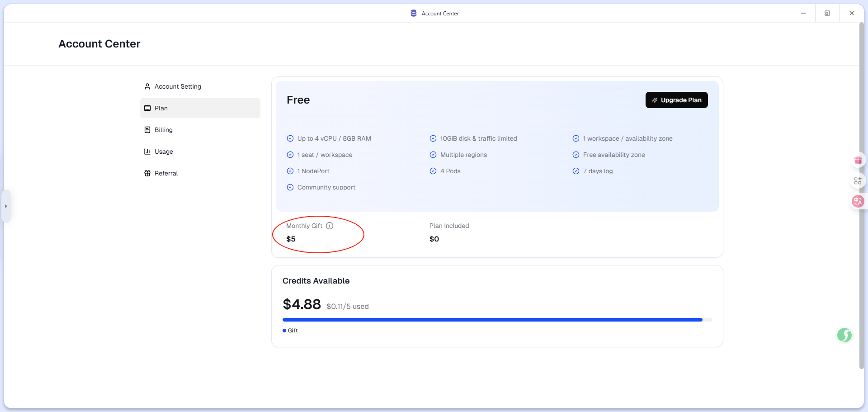Click the Account Center database icon in title bar

(x=414, y=13)
